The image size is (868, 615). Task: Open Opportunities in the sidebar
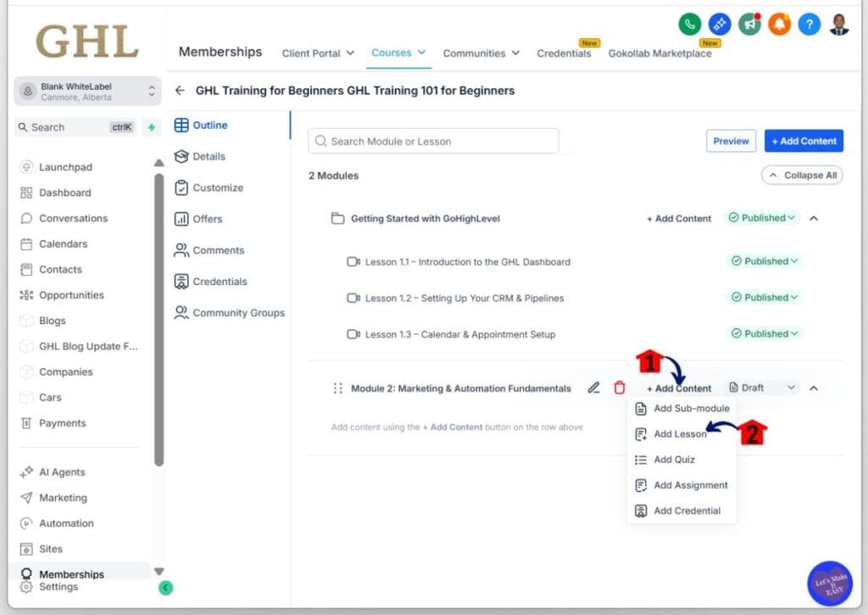70,294
